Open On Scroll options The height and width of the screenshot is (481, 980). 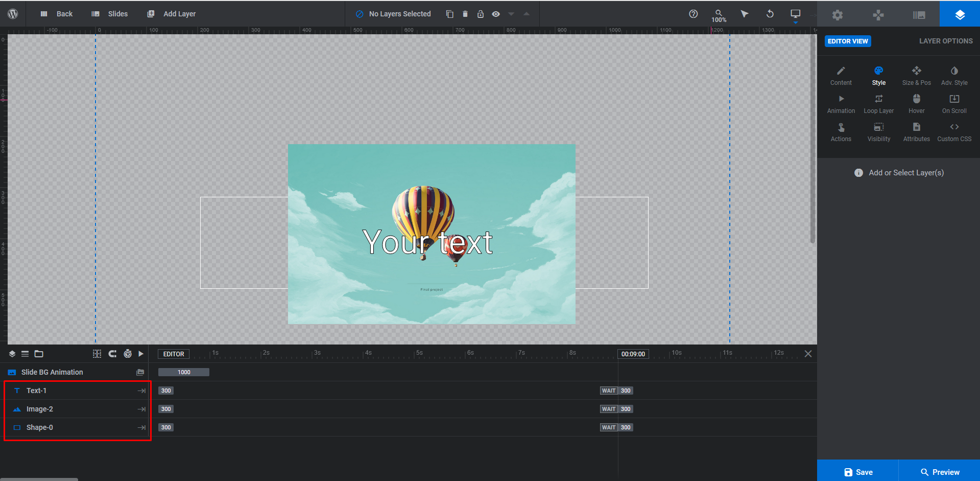click(954, 104)
